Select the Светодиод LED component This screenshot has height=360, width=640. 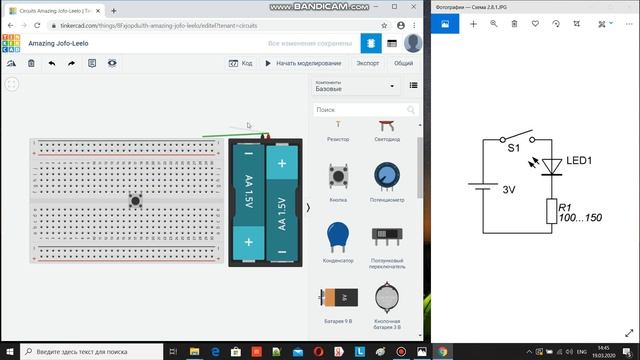tap(387, 131)
